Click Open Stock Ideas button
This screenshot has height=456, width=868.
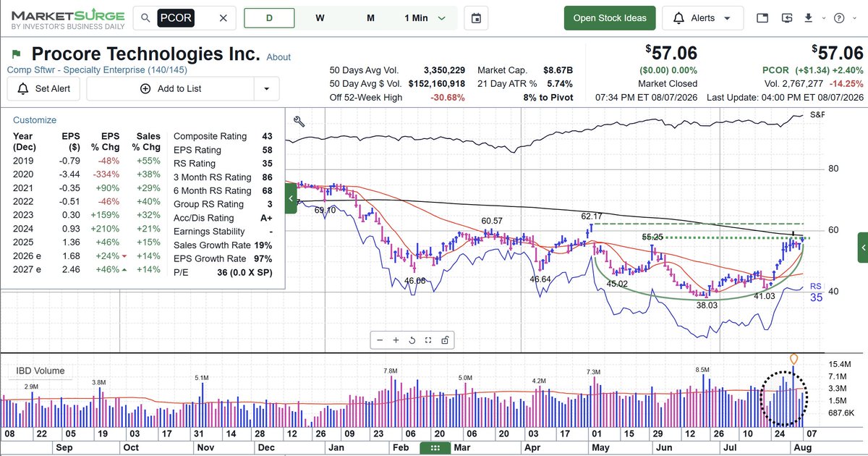(x=610, y=18)
